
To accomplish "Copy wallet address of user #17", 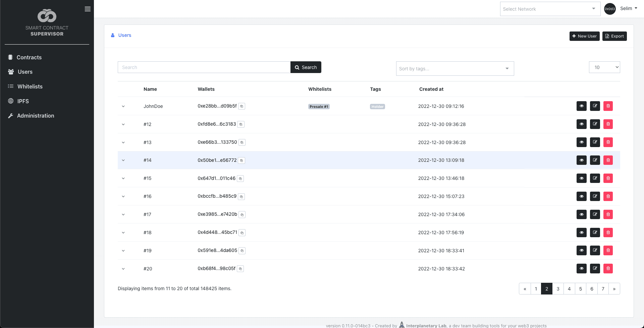I will (x=242, y=214).
